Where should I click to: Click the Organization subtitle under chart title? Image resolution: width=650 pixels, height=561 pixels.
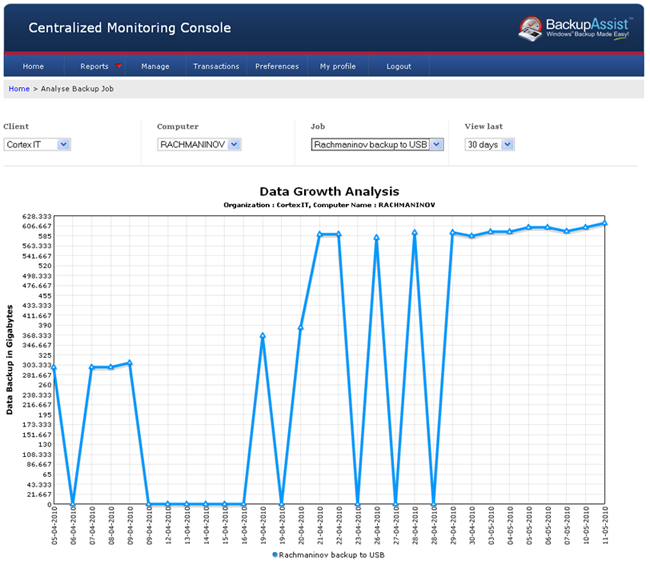pyautogui.click(x=329, y=205)
